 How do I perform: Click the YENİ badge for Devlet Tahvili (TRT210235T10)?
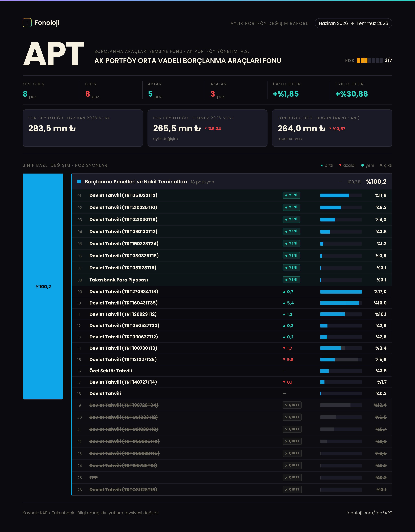tap(291, 207)
